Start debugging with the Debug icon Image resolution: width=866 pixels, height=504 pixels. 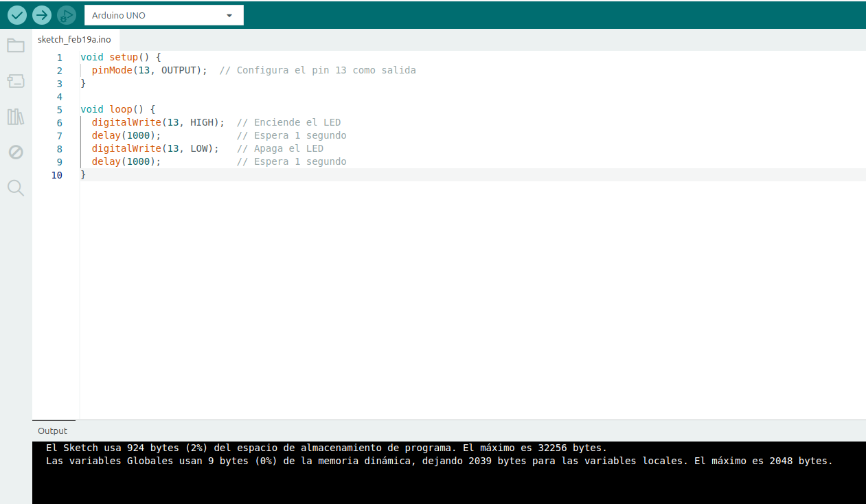pyautogui.click(x=67, y=14)
